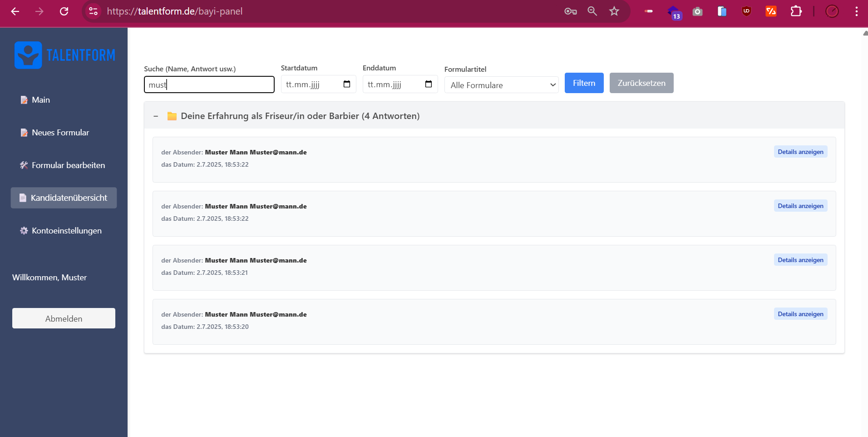Open the Enddatum calendar picker icon
The height and width of the screenshot is (437, 868).
pyautogui.click(x=428, y=84)
